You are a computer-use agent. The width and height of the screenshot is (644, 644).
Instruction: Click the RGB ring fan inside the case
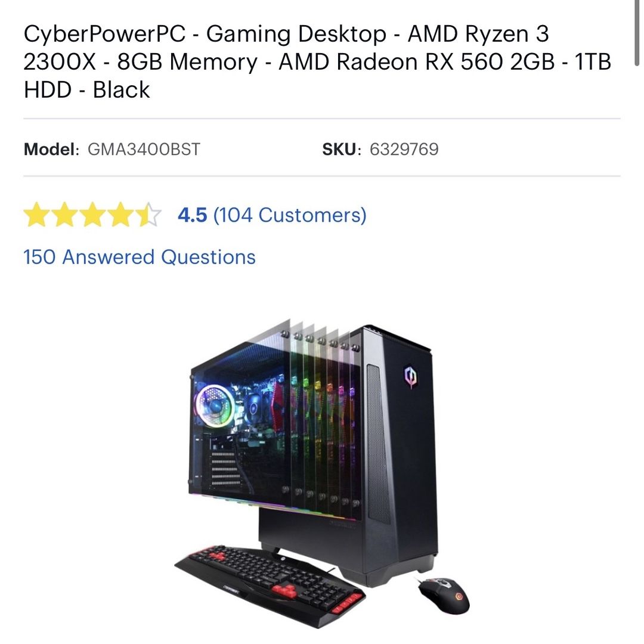[x=214, y=405]
